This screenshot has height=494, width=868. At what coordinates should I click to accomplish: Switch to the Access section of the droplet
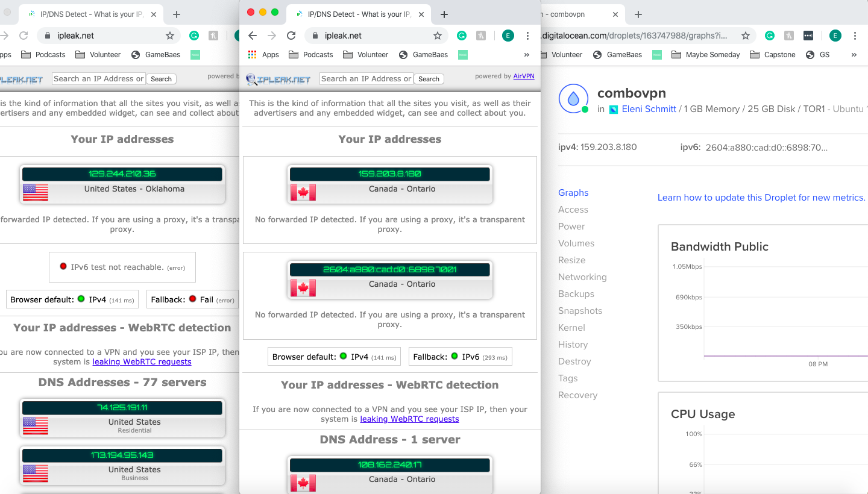click(573, 210)
